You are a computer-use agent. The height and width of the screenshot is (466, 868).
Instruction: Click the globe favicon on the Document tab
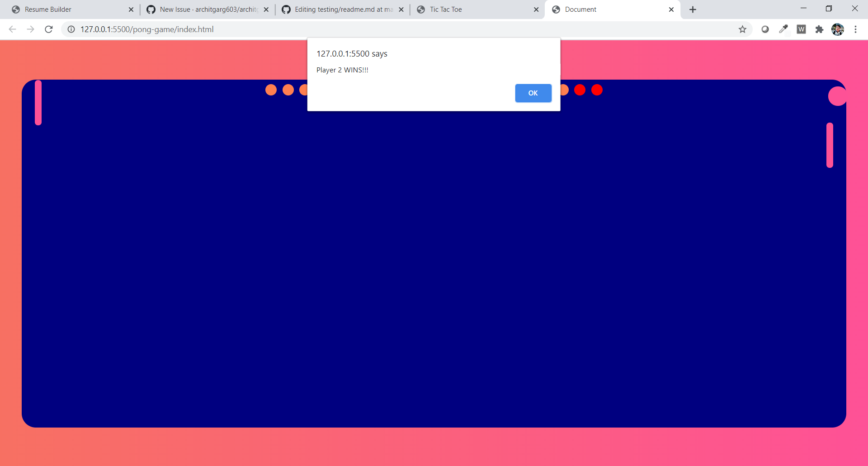(556, 9)
